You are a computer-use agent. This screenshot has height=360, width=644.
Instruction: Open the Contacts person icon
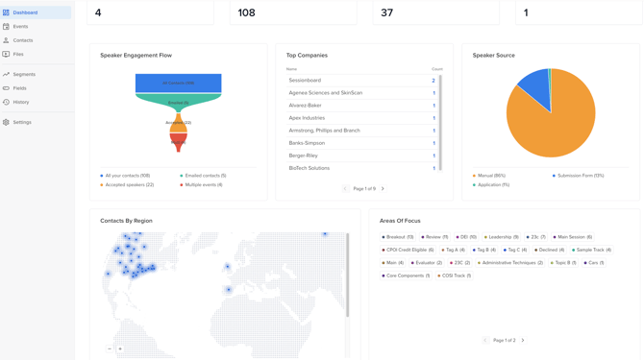tap(6, 40)
